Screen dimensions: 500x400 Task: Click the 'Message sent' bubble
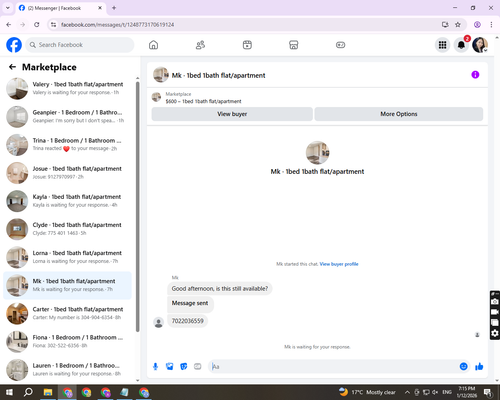click(190, 303)
